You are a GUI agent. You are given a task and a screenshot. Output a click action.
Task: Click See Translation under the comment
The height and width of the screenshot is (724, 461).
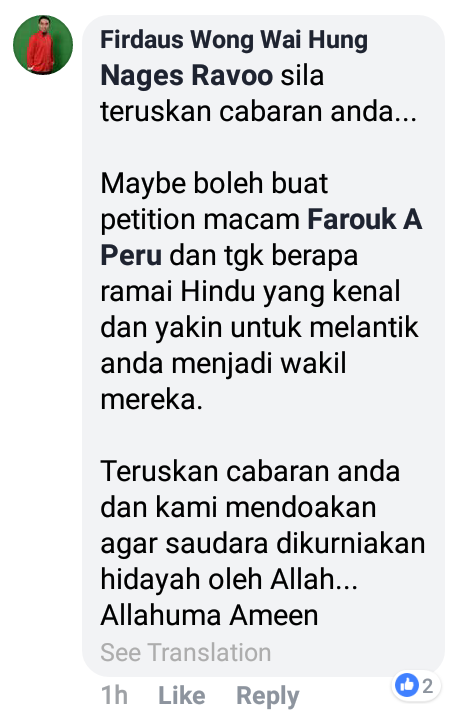pos(186,652)
